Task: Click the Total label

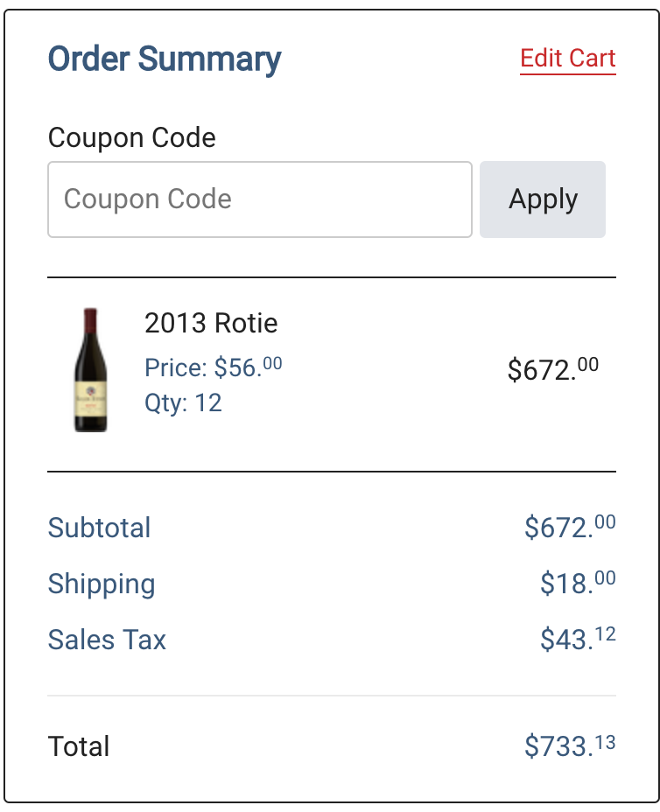Action: click(79, 746)
